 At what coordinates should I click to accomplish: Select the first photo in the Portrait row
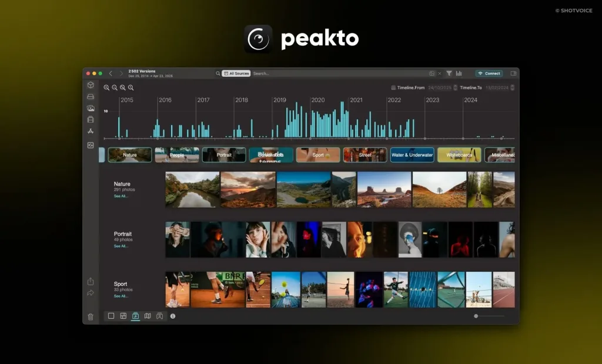pyautogui.click(x=178, y=239)
